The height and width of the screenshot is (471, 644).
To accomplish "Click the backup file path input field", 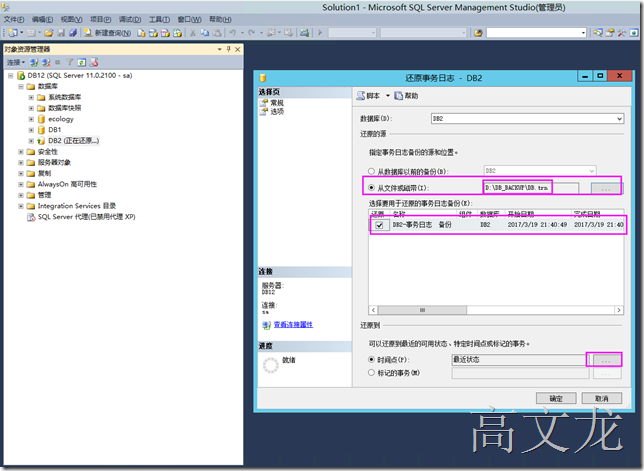I will click(531, 188).
